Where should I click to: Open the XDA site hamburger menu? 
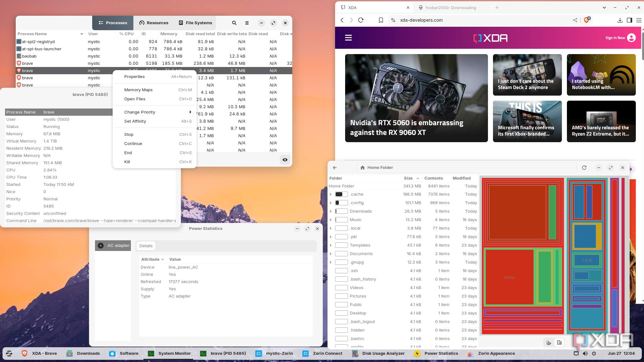[x=348, y=38]
